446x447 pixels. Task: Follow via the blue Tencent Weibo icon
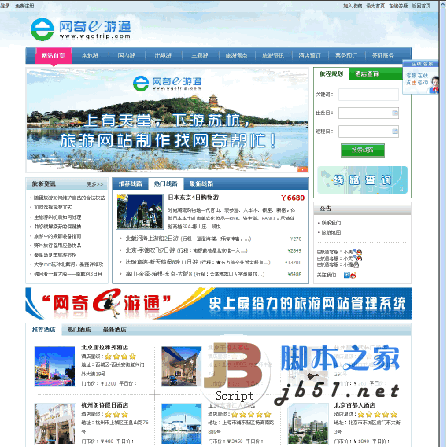point(347,275)
